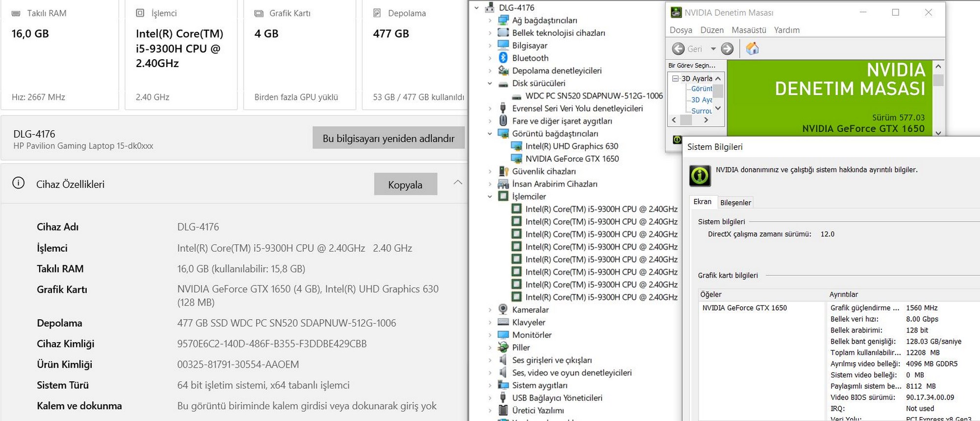Open the back history dropdown arrow
The width and height of the screenshot is (980, 421).
tap(713, 48)
